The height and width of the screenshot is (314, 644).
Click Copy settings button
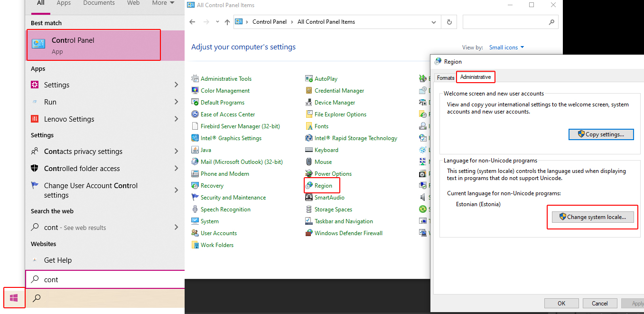point(601,134)
